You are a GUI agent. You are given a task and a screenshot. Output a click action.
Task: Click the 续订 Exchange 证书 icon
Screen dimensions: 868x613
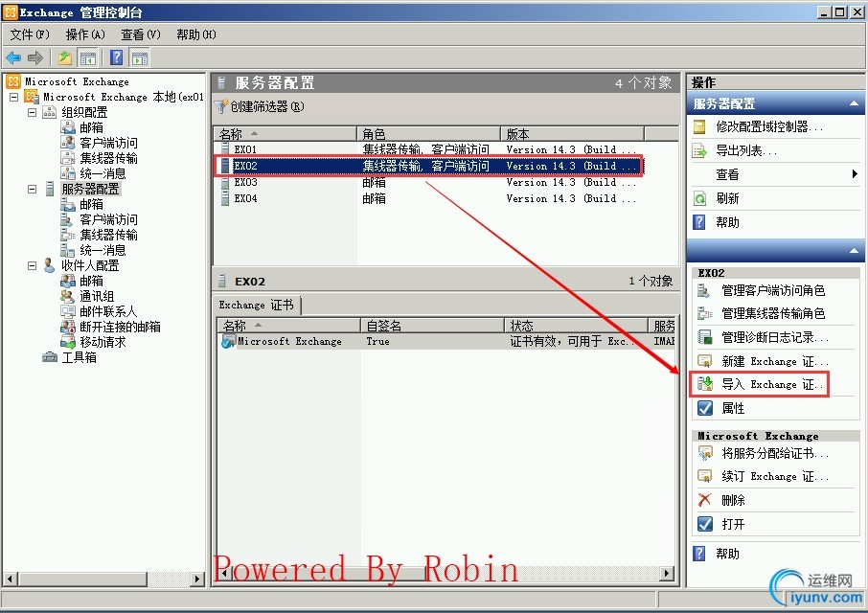(x=705, y=476)
